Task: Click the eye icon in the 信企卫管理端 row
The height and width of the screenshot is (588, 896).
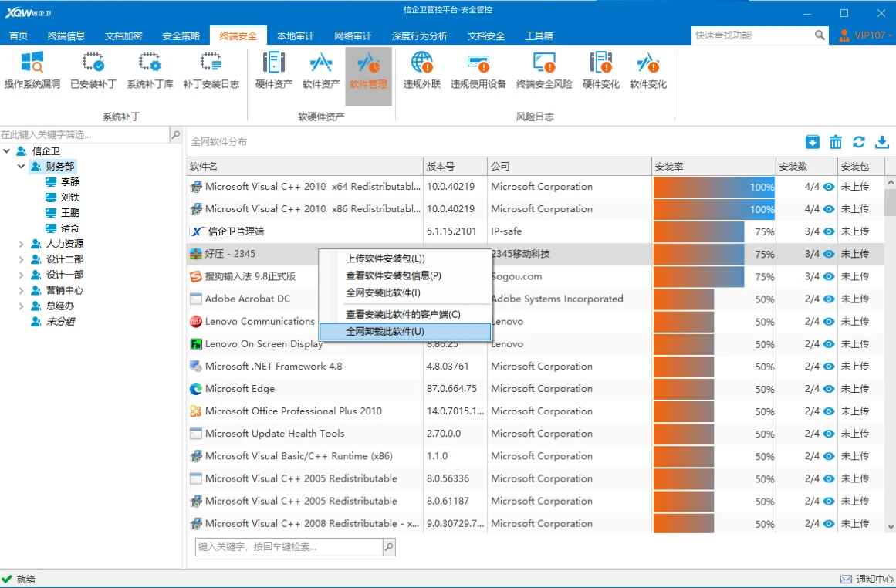Action: (x=829, y=231)
